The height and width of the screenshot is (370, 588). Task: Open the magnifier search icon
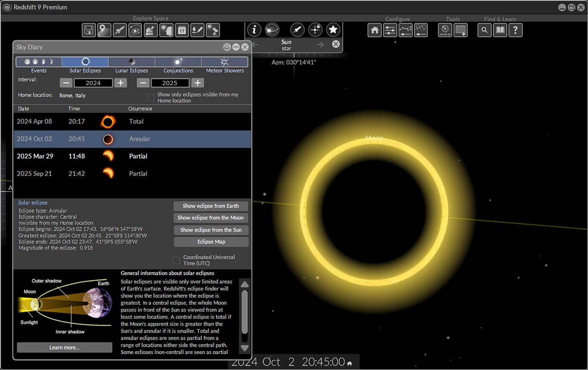click(484, 30)
